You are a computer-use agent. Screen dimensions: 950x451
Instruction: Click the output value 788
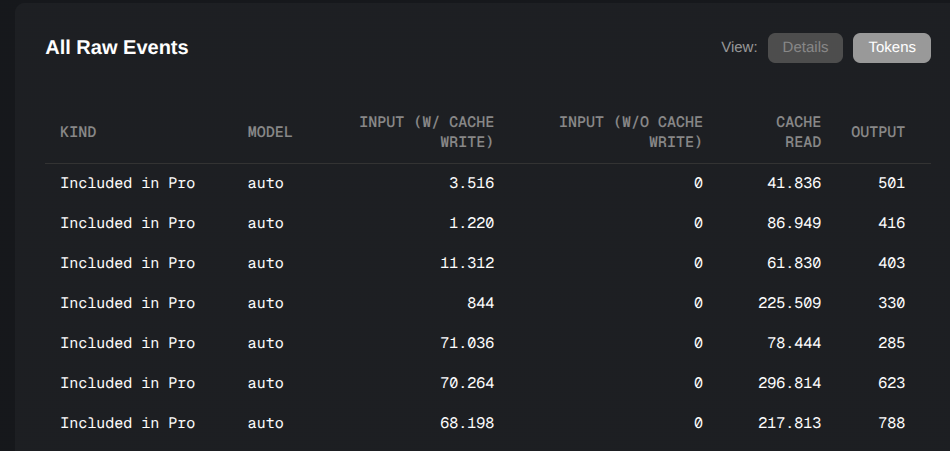click(x=891, y=423)
